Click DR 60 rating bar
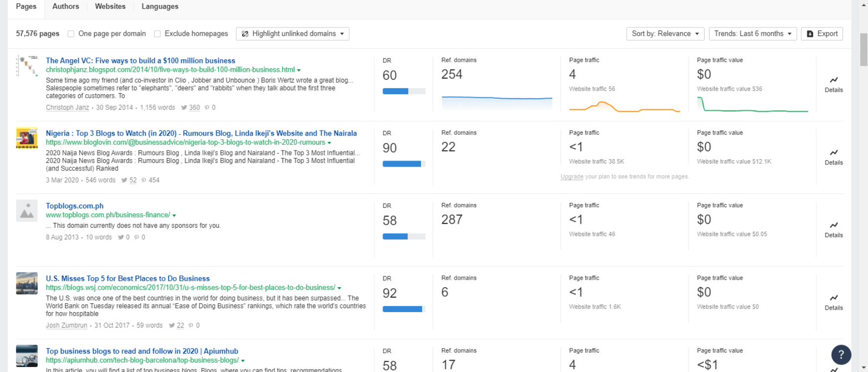This screenshot has height=372, width=868. (404, 91)
